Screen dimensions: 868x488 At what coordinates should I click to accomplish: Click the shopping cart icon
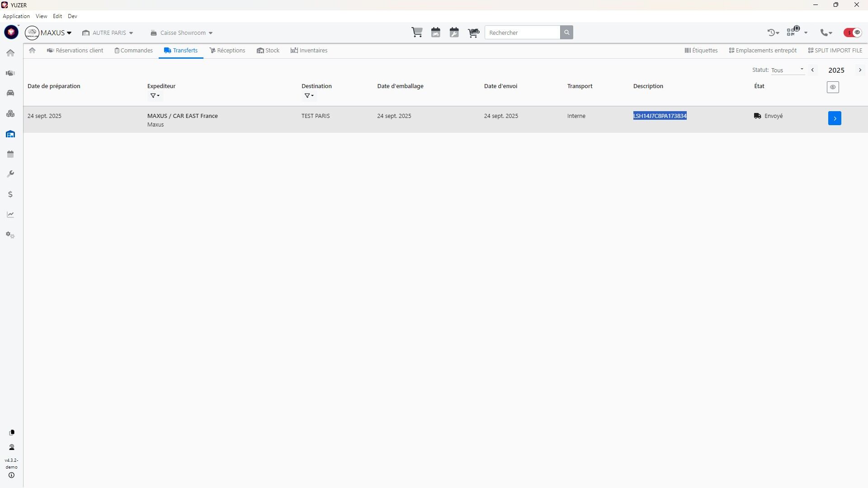tap(417, 33)
